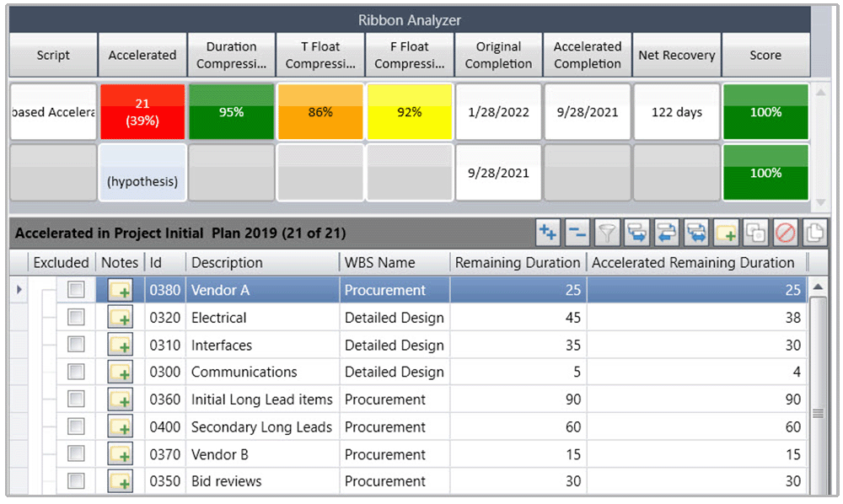Select the Accelerated Completion column header

click(x=587, y=54)
